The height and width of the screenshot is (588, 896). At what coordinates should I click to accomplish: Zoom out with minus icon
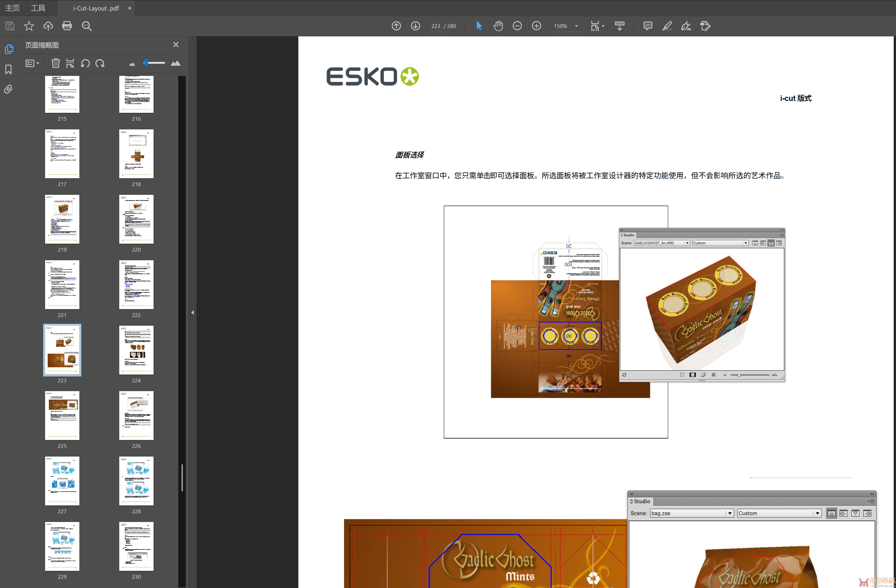tap(517, 26)
